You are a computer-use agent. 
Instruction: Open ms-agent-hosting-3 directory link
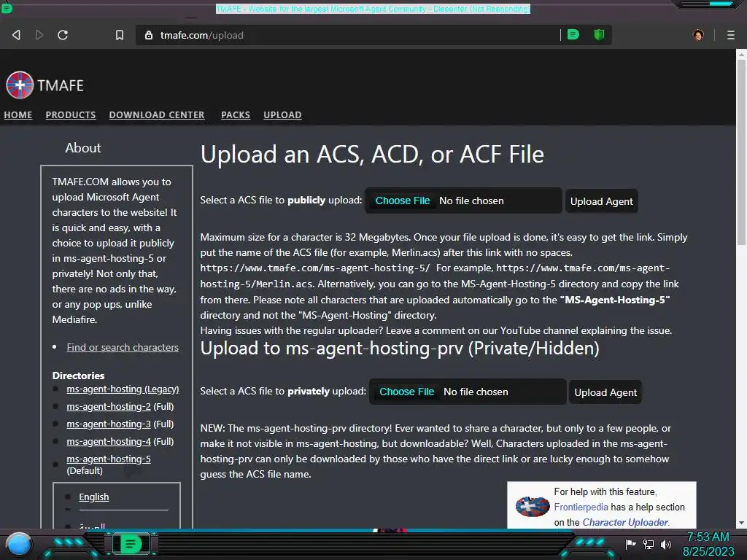tap(109, 424)
